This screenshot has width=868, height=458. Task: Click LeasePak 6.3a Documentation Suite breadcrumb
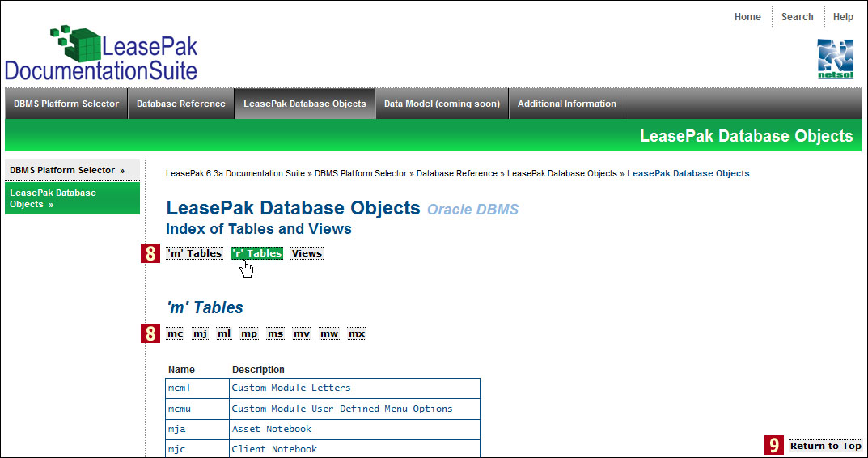tap(235, 173)
